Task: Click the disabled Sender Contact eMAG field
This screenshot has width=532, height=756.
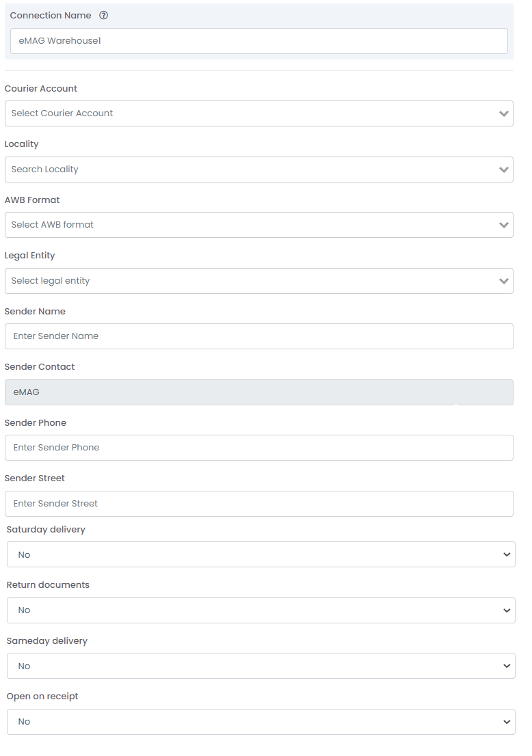Action: click(x=259, y=392)
